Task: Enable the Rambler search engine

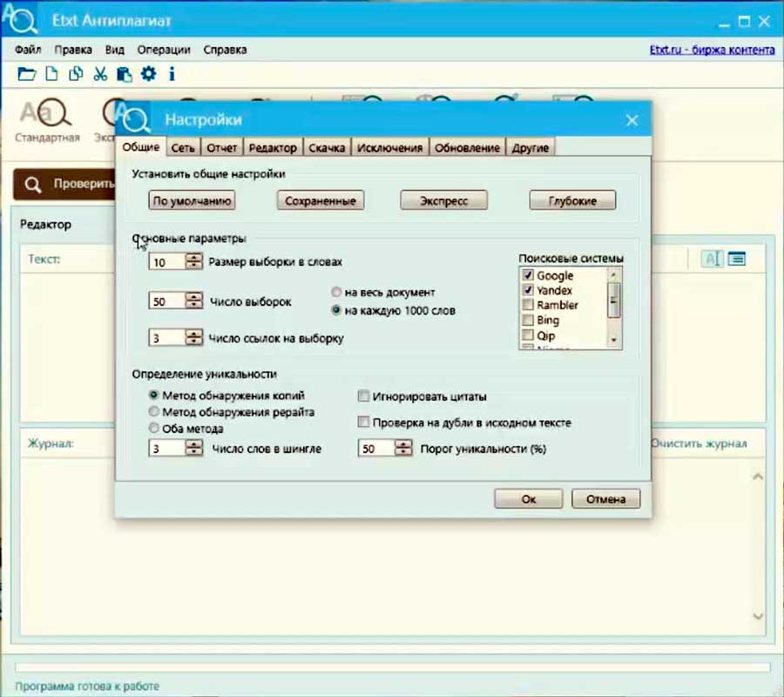Action: tap(528, 305)
